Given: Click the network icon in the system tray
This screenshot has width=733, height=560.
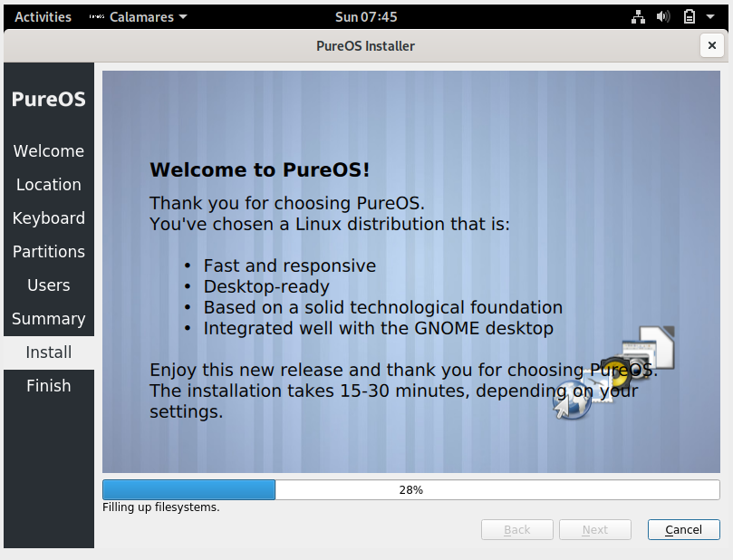Looking at the screenshot, I should click(638, 16).
